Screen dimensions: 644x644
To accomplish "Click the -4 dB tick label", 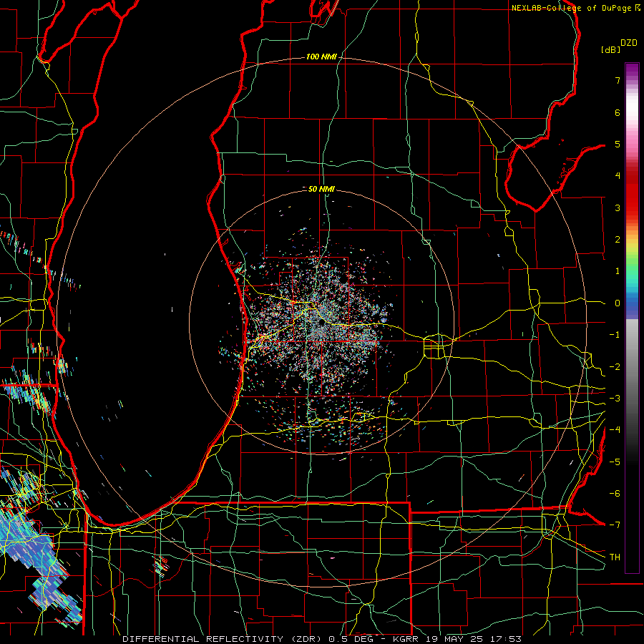I will (615, 430).
